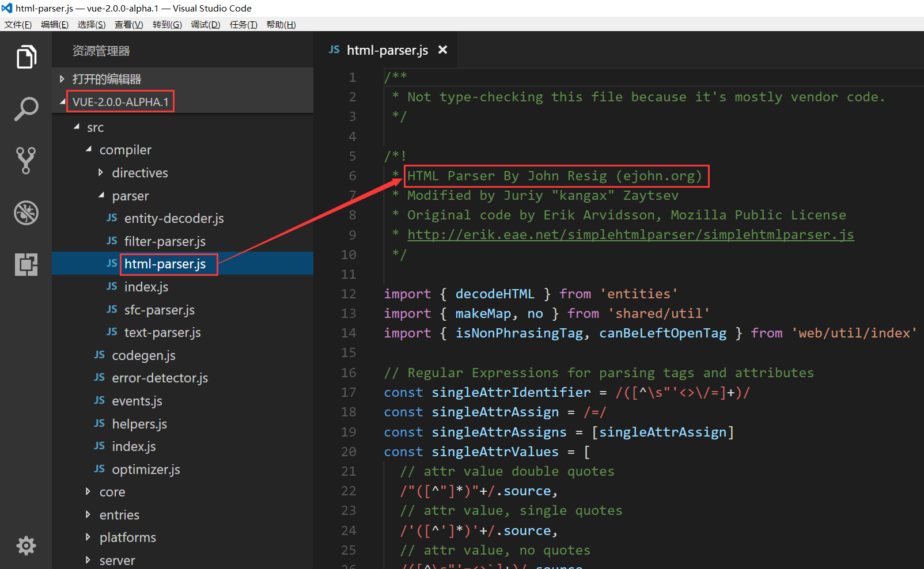Screen dimensions: 924x569
Task: Open entity-decoder.js in the file tree
Action: click(x=174, y=218)
